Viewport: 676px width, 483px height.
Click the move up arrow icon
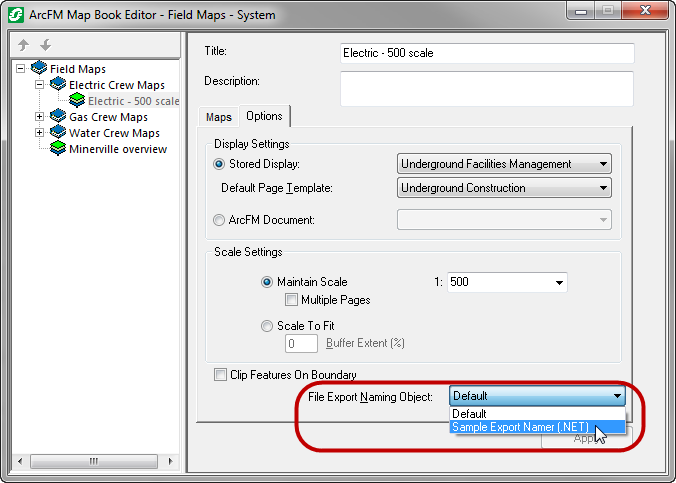coord(24,46)
